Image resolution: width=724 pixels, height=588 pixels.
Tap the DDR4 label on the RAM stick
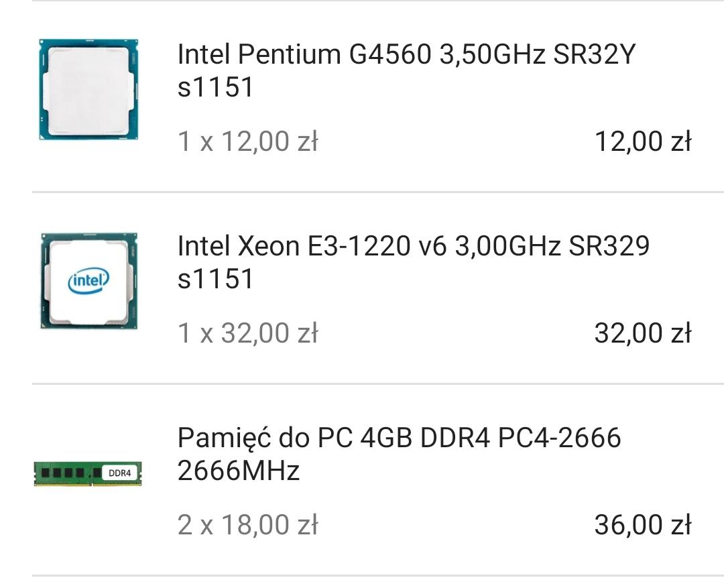pyautogui.click(x=119, y=473)
